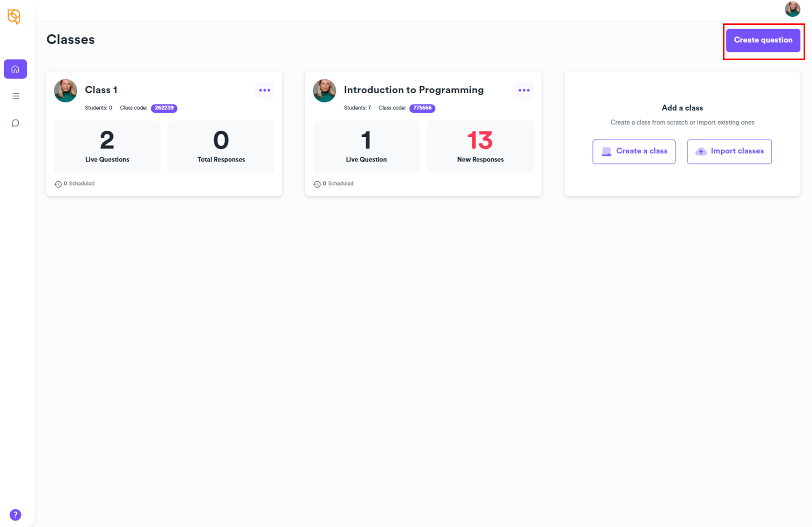Click the Class 1 teacher avatar thumbnail

[x=66, y=90]
